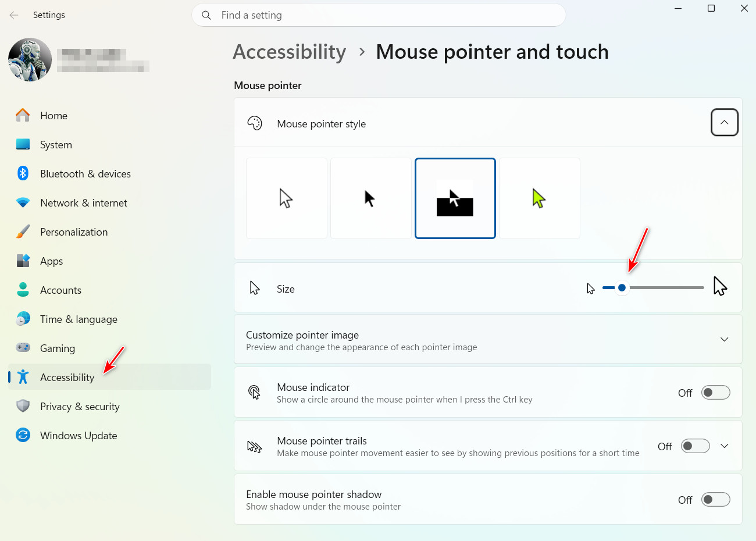The height and width of the screenshot is (541, 756).
Task: Open Privacy & security settings
Action: [109, 406]
